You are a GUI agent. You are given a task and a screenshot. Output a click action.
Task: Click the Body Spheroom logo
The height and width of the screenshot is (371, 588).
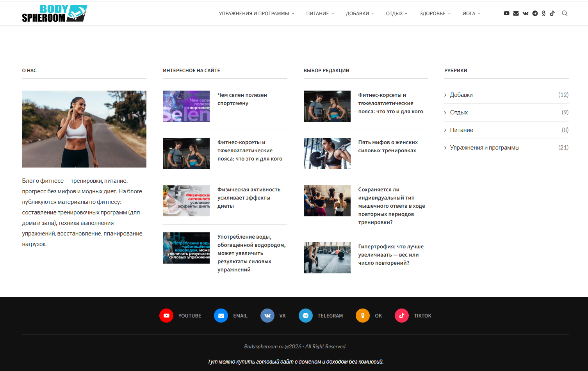click(55, 13)
